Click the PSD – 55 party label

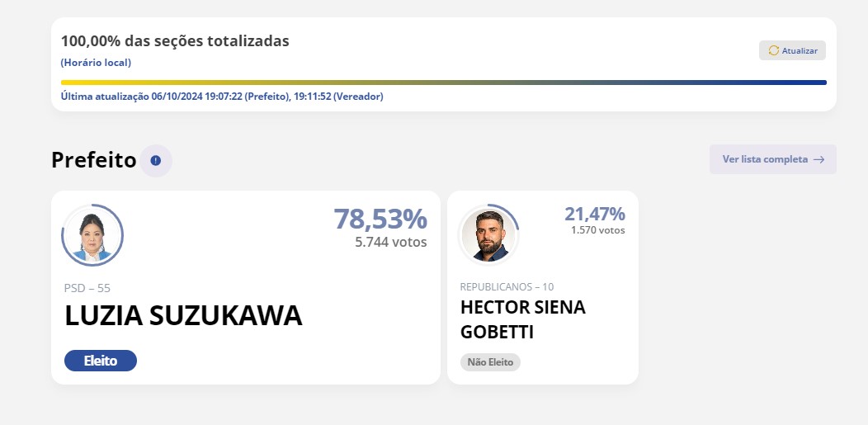point(87,288)
